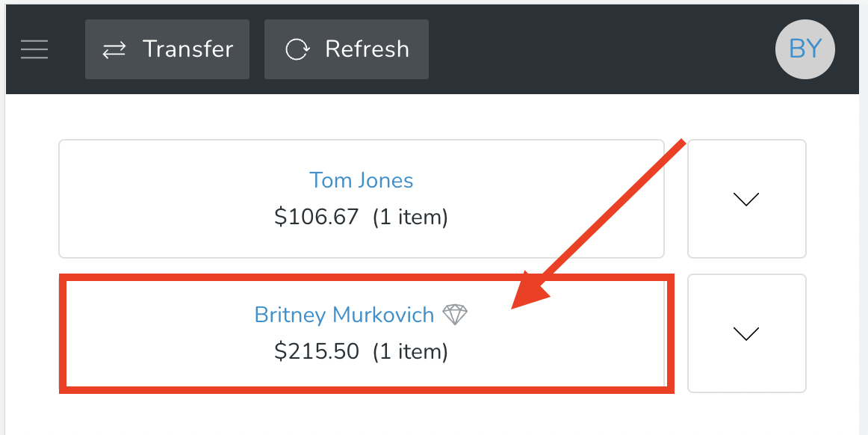
Task: Expand the Tom Jones order chevron
Action: click(746, 199)
